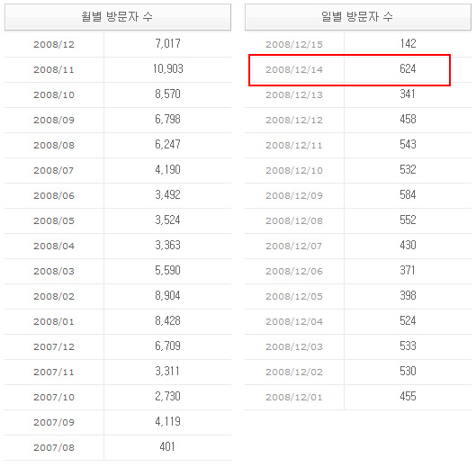The width and height of the screenshot is (476, 467).
Task: Select the 2008/12/06 date label
Action: (x=294, y=272)
